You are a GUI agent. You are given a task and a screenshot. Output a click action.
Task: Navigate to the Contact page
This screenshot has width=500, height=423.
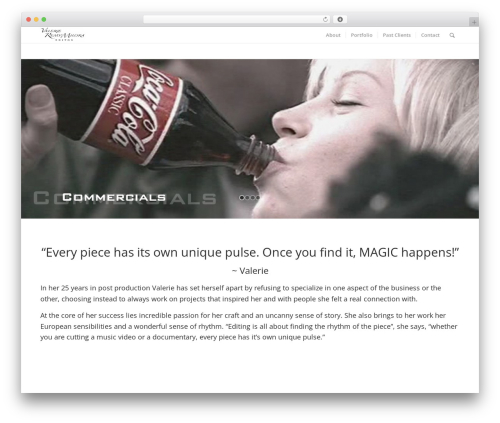pos(430,35)
